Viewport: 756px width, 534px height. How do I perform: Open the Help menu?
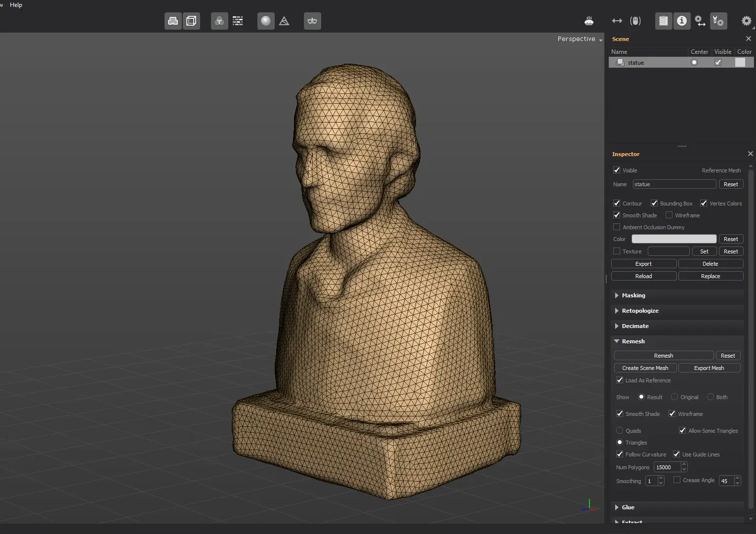tap(16, 4)
